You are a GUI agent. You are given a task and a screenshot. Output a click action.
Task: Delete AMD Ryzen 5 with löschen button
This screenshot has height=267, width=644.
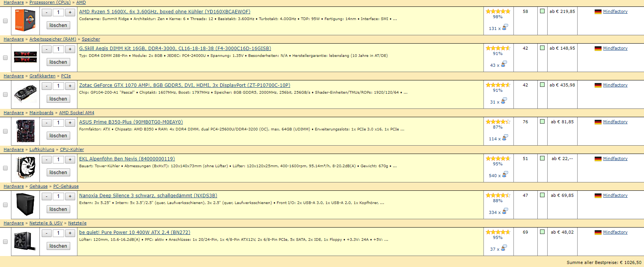click(x=58, y=25)
